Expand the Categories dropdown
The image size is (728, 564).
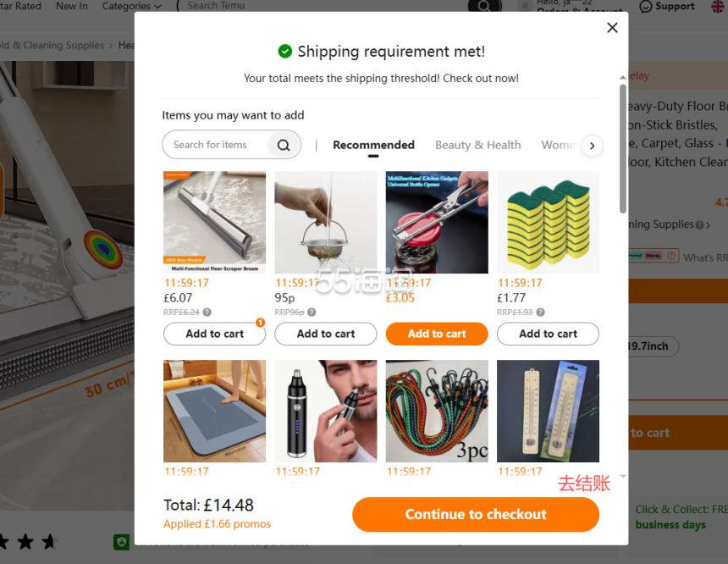pos(131,7)
